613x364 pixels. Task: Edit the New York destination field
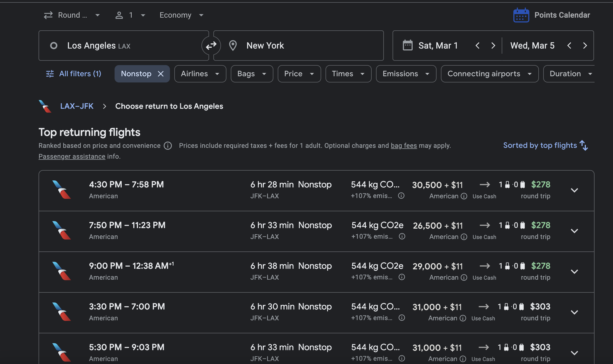[299, 46]
